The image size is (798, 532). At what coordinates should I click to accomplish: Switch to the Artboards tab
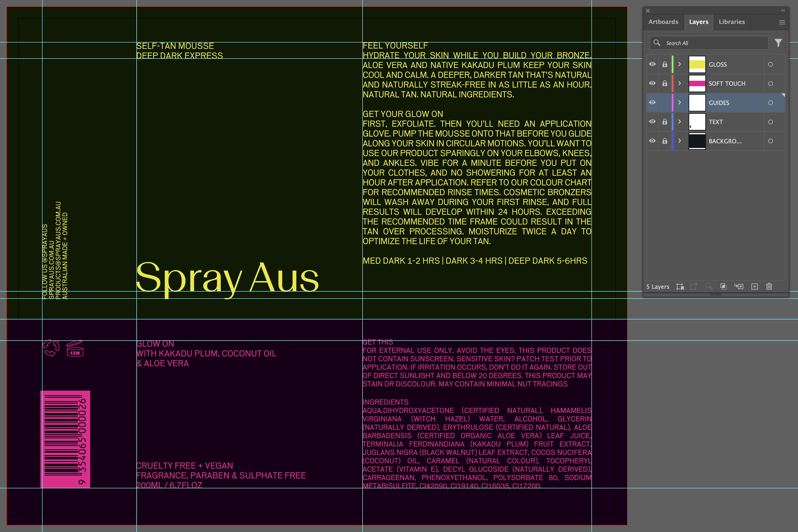(663, 22)
